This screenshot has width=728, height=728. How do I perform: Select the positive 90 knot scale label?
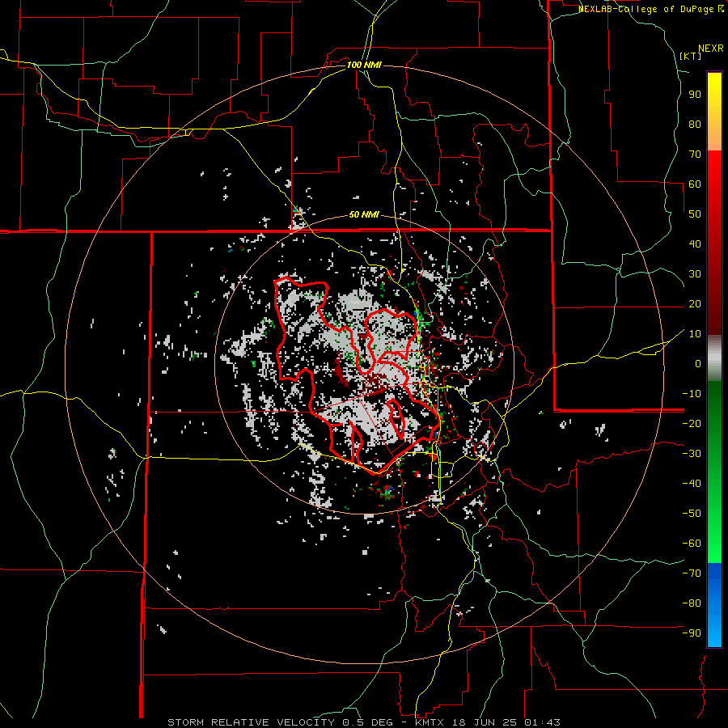point(695,95)
